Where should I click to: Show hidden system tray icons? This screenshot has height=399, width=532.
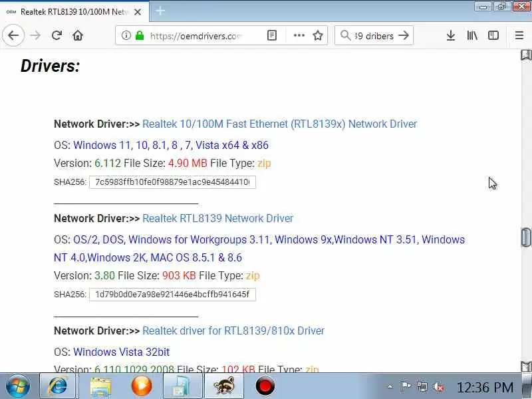(x=390, y=386)
